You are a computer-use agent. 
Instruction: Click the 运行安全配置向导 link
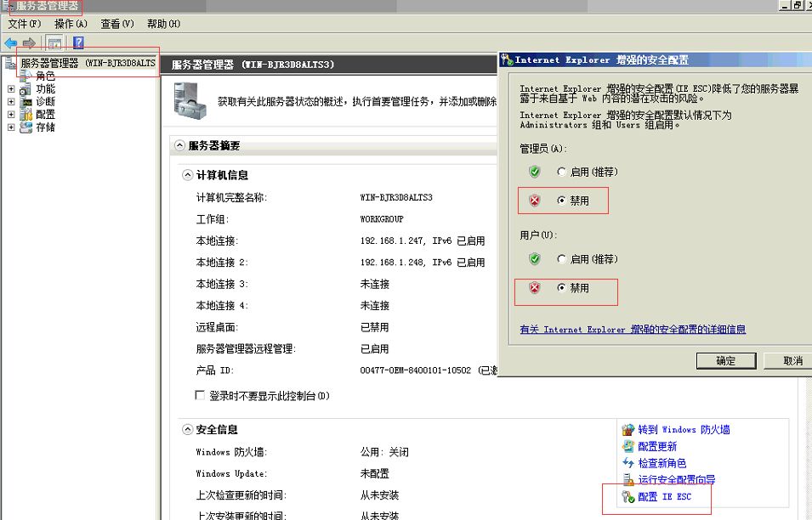677,480
